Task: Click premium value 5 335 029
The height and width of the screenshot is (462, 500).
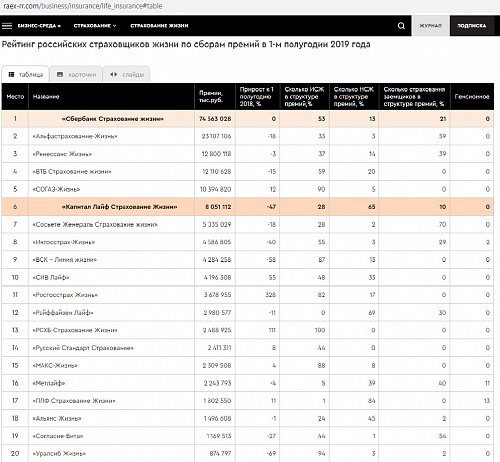Action: tap(217, 224)
